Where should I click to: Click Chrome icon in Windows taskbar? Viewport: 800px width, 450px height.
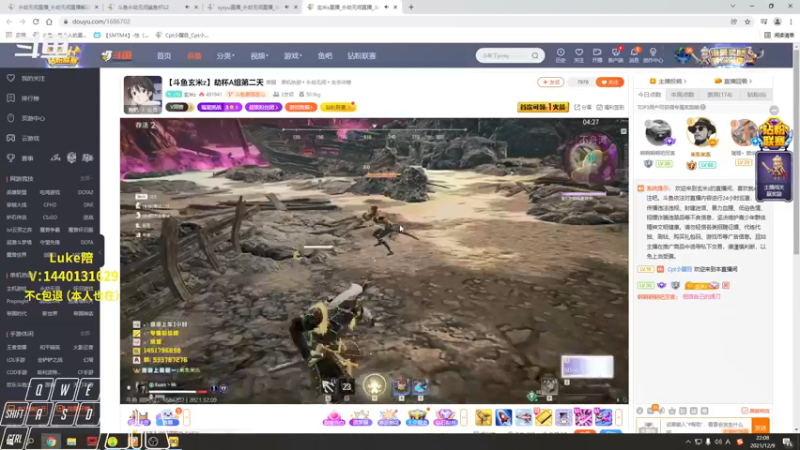(x=51, y=442)
